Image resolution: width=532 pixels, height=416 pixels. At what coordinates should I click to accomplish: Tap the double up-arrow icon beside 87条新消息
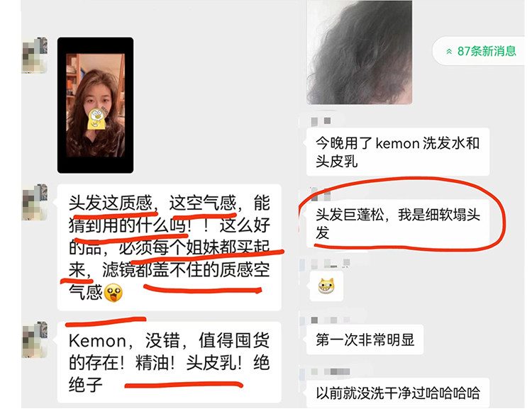pos(449,52)
